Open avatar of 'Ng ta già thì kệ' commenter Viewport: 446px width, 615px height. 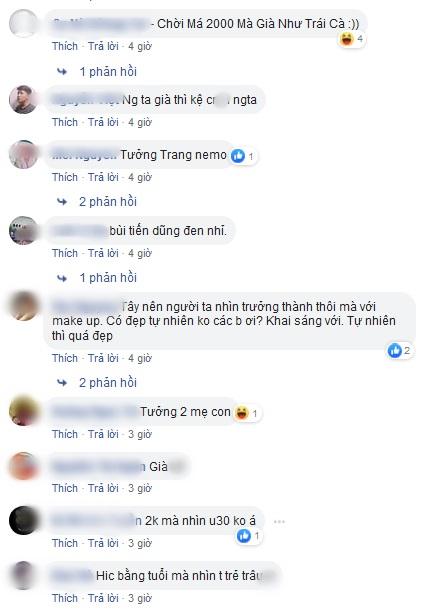24,100
